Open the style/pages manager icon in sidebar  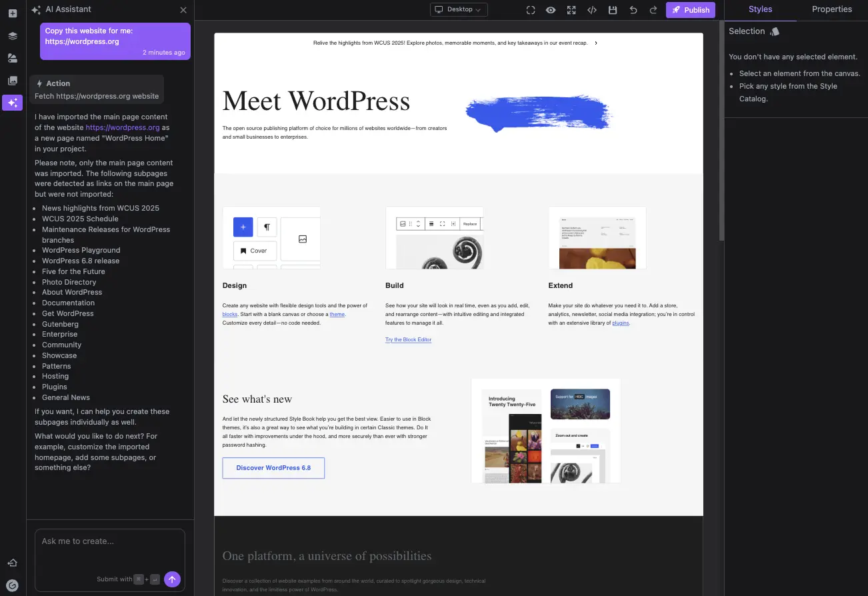coord(12,58)
